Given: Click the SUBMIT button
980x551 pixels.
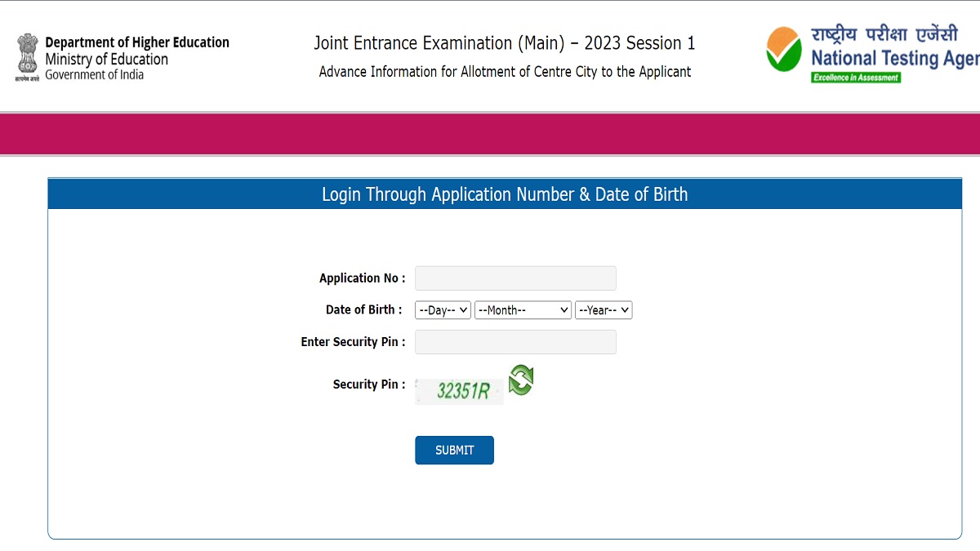Looking at the screenshot, I should (x=454, y=451).
